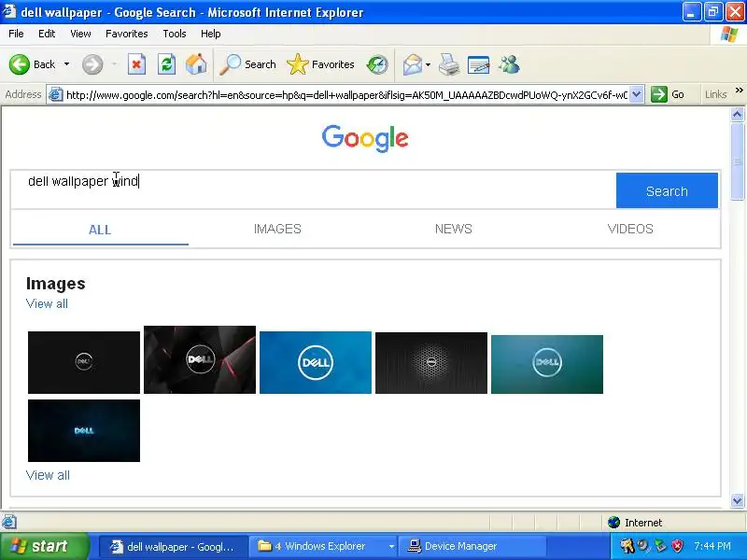Viewport: 747px width, 560px height.
Task: Expand the Links toolbar chevron
Action: click(x=739, y=90)
